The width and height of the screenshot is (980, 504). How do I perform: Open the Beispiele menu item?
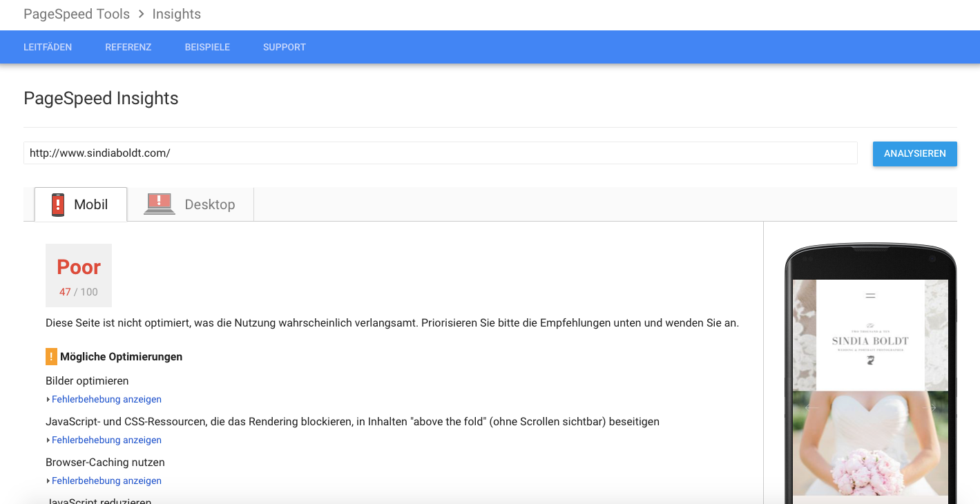click(207, 47)
